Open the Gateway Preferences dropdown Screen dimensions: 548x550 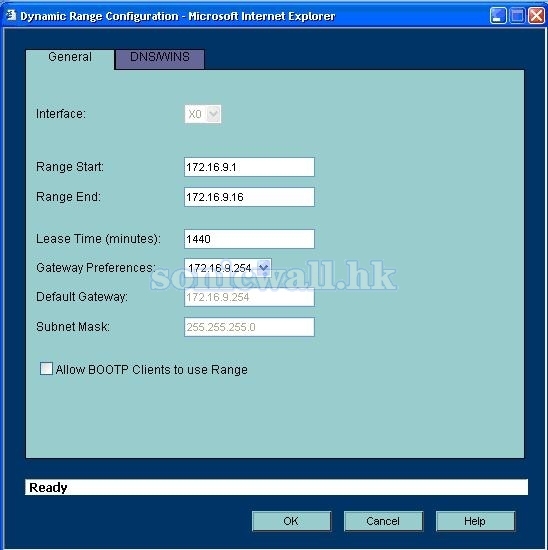click(228, 268)
